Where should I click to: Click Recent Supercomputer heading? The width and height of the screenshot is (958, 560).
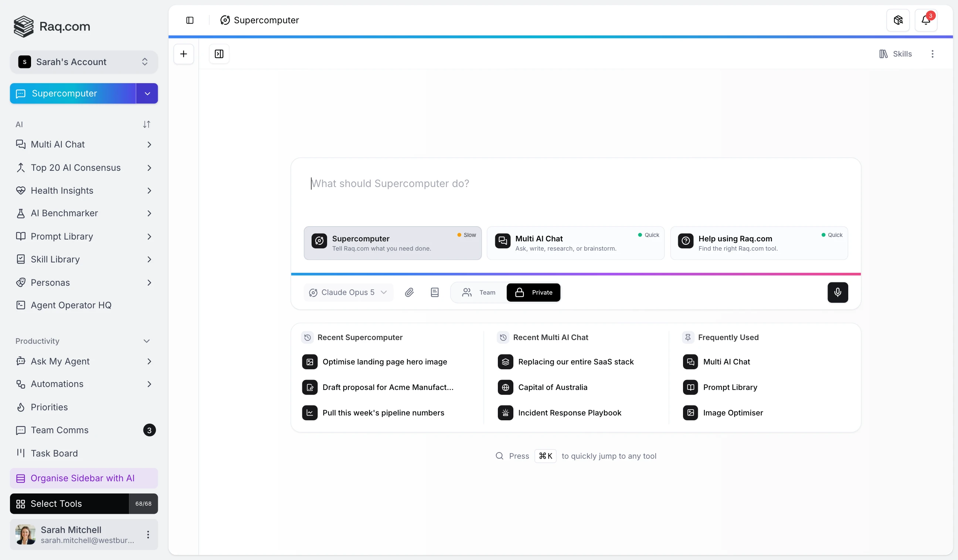point(360,337)
